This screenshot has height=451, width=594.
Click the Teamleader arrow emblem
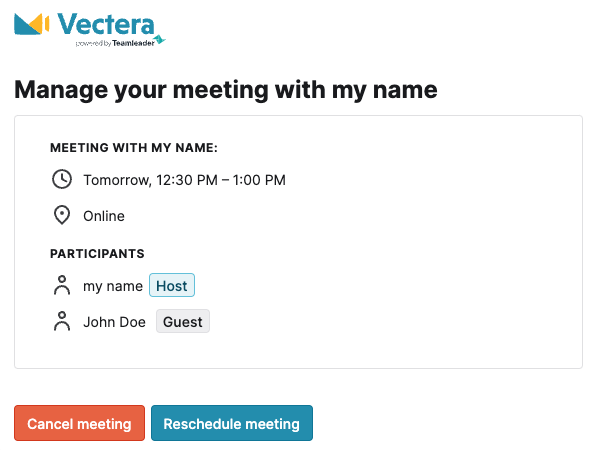pos(160,39)
